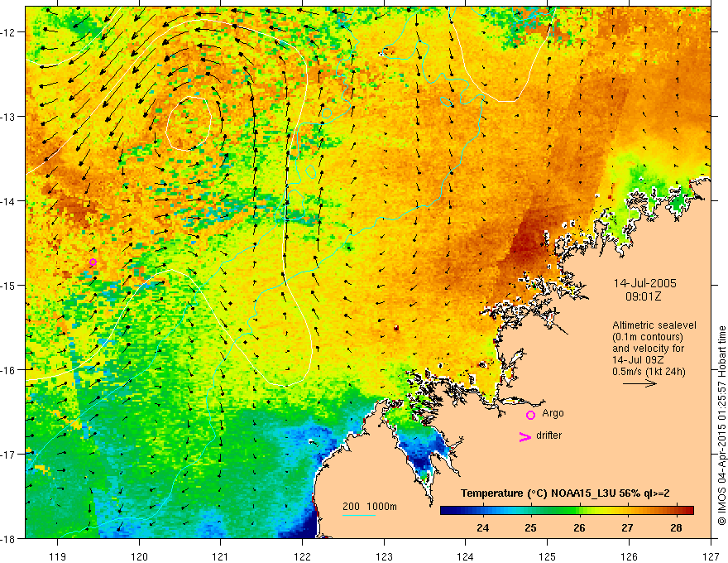
Task: Click the '09:01Z' time text
Action: [x=643, y=296]
